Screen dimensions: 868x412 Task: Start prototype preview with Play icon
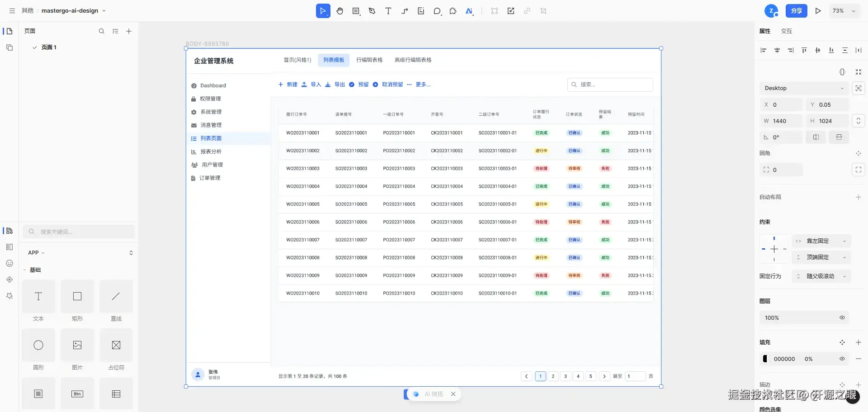(818, 11)
